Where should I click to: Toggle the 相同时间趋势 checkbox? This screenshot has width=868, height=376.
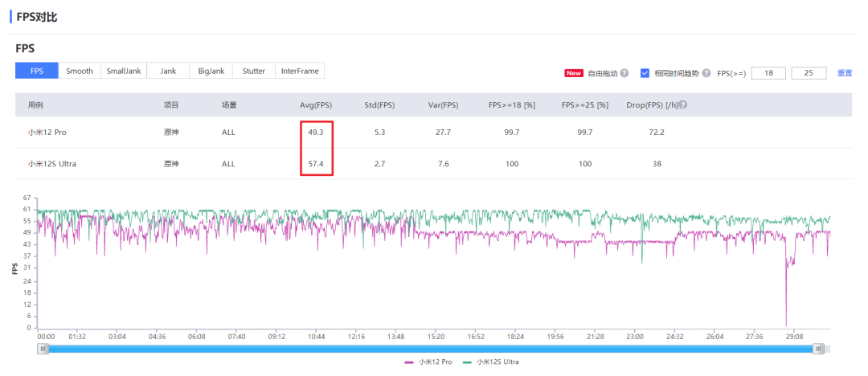(x=645, y=73)
